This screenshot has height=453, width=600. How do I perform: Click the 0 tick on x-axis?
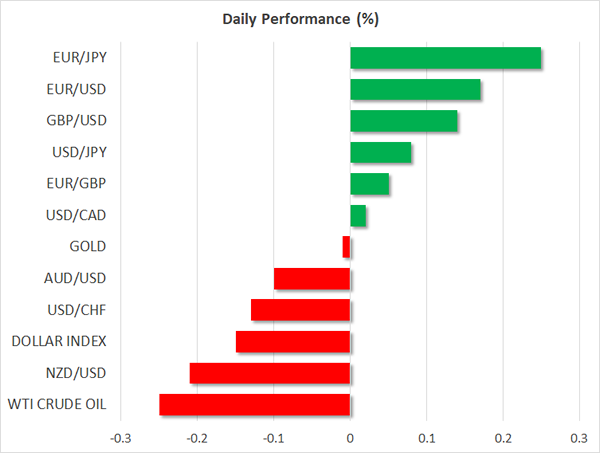tap(350, 438)
